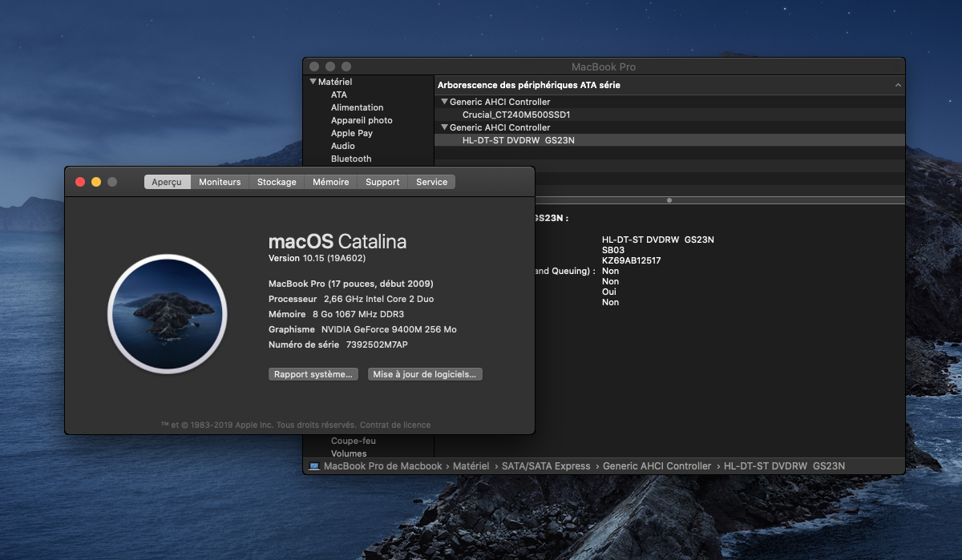Open the Stockage tab
The width and height of the screenshot is (962, 560).
pyautogui.click(x=277, y=182)
